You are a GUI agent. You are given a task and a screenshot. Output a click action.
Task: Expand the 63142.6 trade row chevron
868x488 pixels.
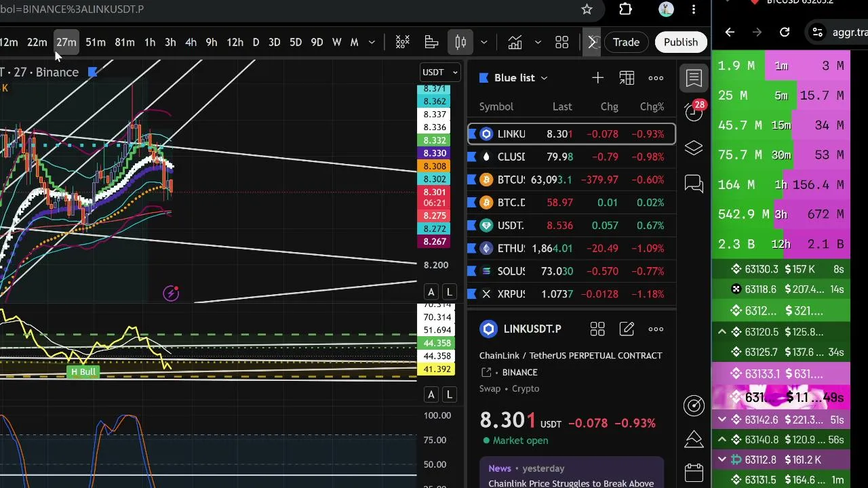pyautogui.click(x=722, y=420)
